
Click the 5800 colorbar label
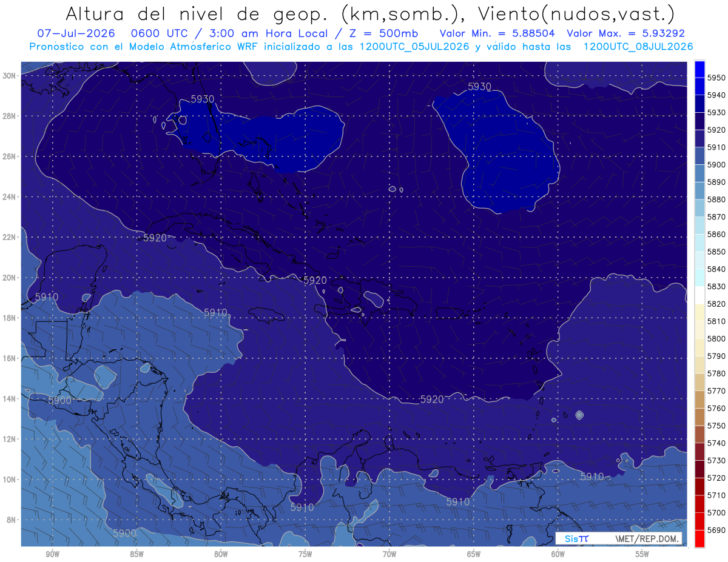(716, 338)
